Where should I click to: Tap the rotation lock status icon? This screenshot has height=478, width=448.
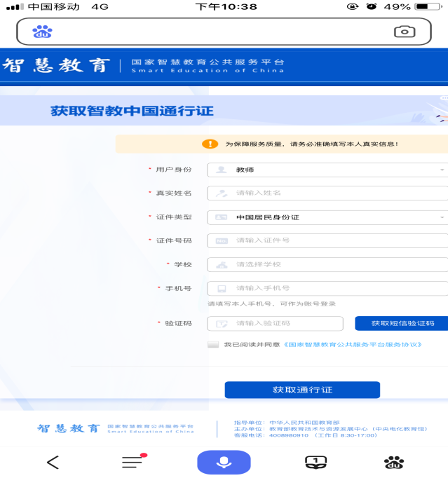[x=353, y=6]
